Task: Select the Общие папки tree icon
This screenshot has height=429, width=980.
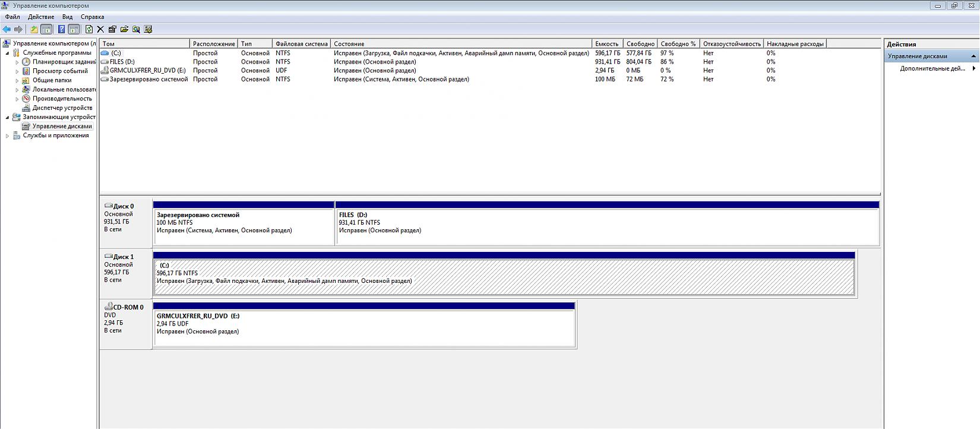Action: 26,80
